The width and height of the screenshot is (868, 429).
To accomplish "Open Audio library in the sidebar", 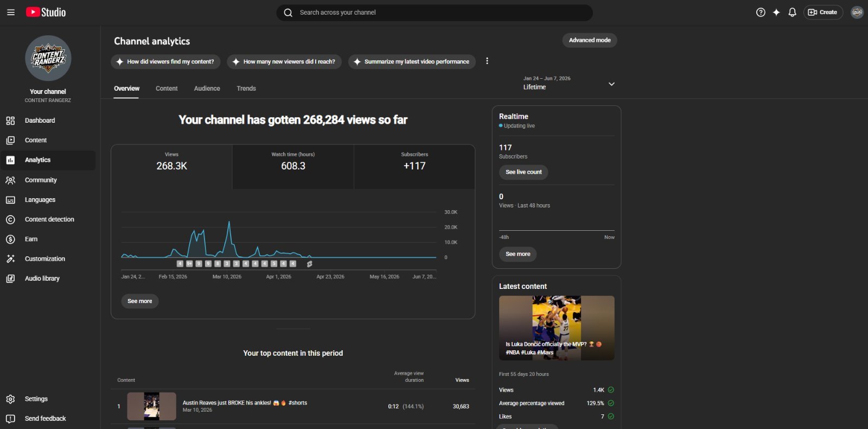I will point(48,279).
